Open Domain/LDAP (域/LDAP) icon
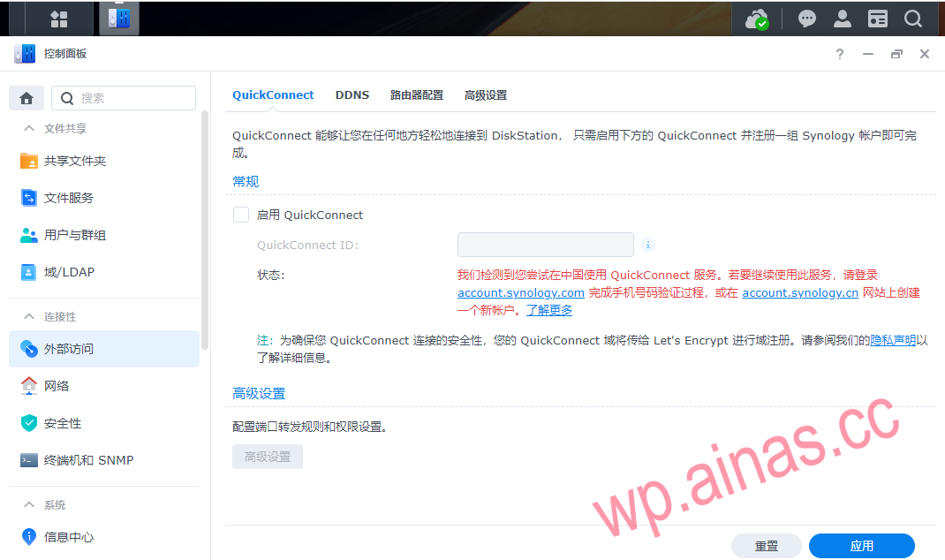 (29, 272)
